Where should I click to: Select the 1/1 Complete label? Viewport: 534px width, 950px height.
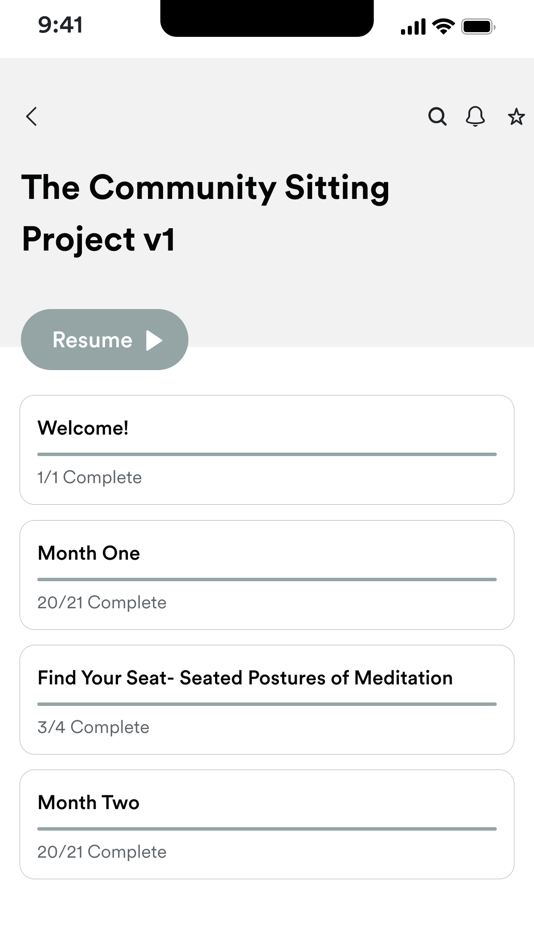click(x=89, y=477)
